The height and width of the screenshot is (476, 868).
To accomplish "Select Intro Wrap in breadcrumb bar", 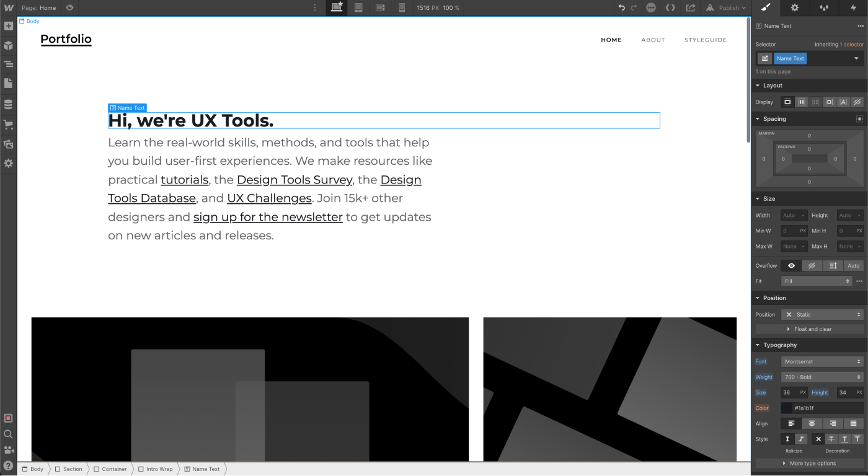I will point(156,469).
